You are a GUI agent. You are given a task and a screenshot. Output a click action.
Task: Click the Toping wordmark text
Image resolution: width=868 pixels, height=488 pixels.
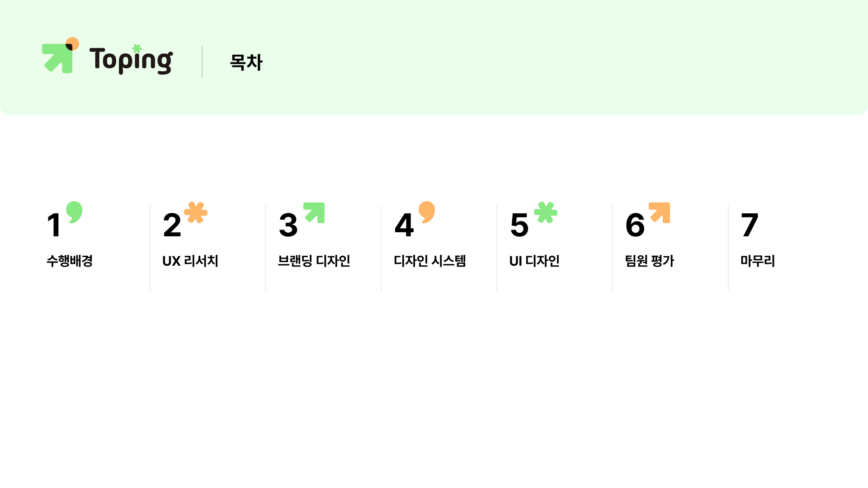[x=131, y=60]
